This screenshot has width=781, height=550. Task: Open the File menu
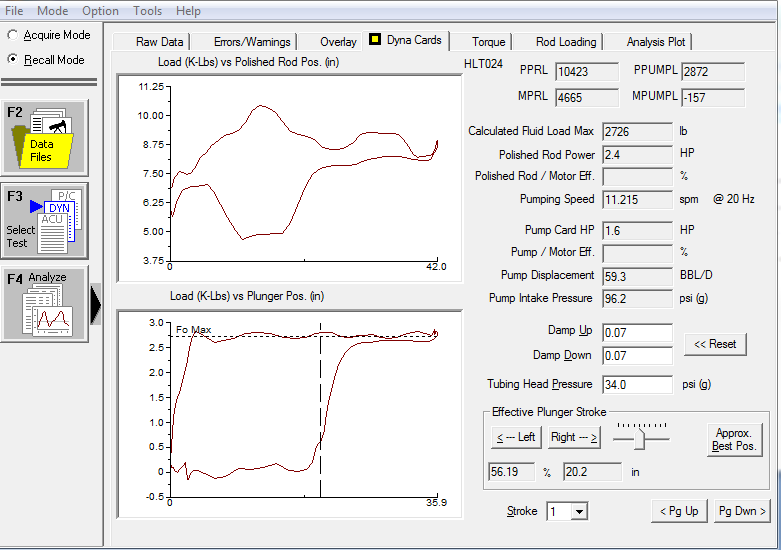(x=14, y=10)
